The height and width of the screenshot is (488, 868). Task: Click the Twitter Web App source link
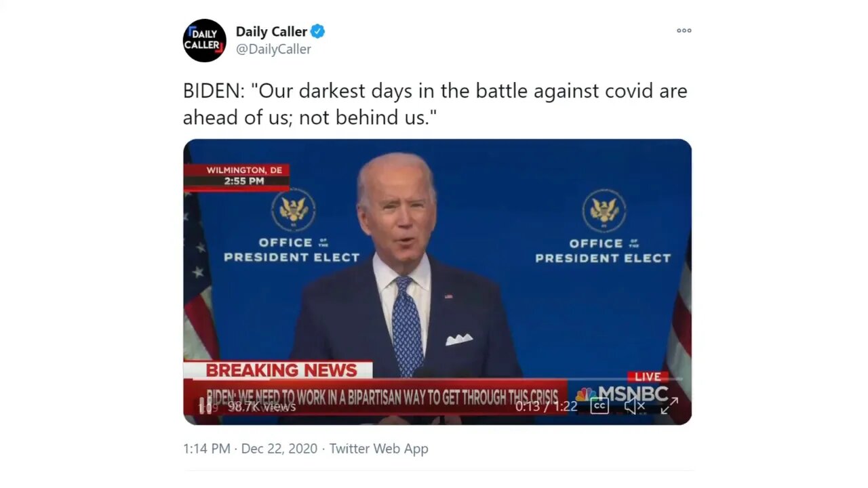[x=379, y=449]
